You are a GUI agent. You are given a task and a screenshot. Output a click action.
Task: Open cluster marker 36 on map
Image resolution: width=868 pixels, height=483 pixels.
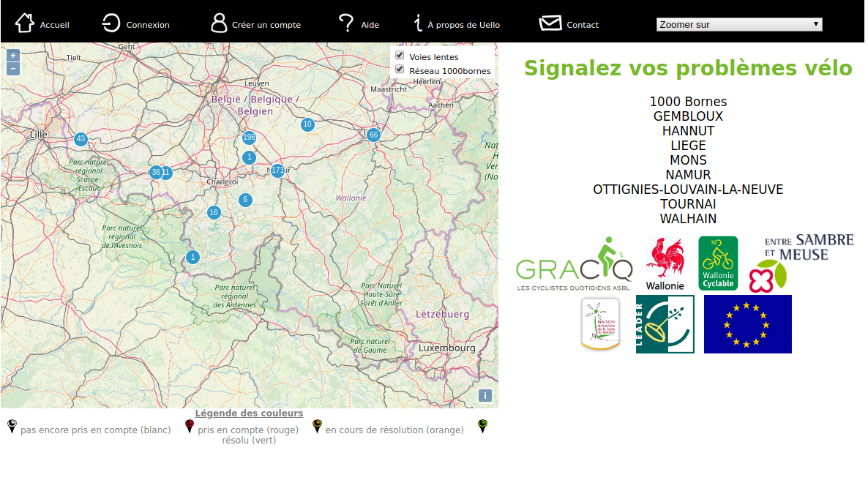[x=156, y=172]
